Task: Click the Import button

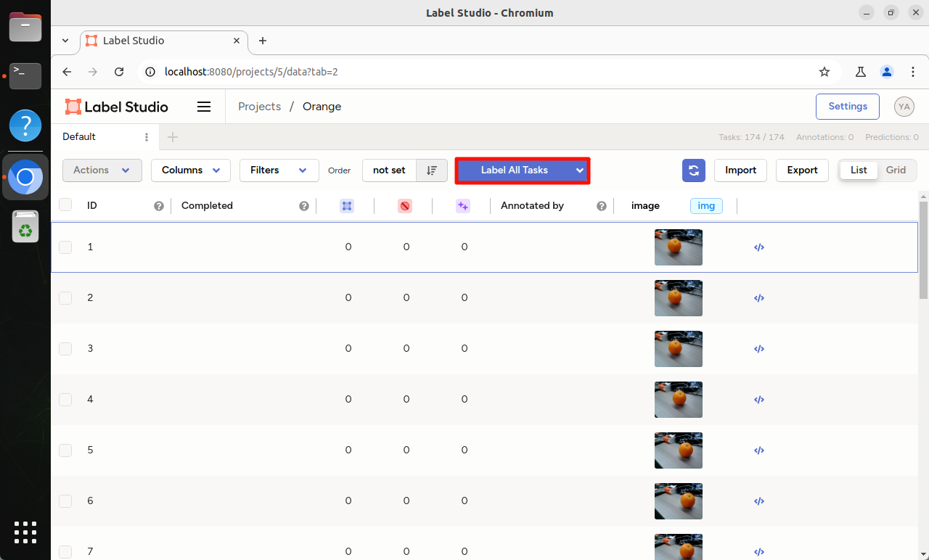Action: coord(741,170)
